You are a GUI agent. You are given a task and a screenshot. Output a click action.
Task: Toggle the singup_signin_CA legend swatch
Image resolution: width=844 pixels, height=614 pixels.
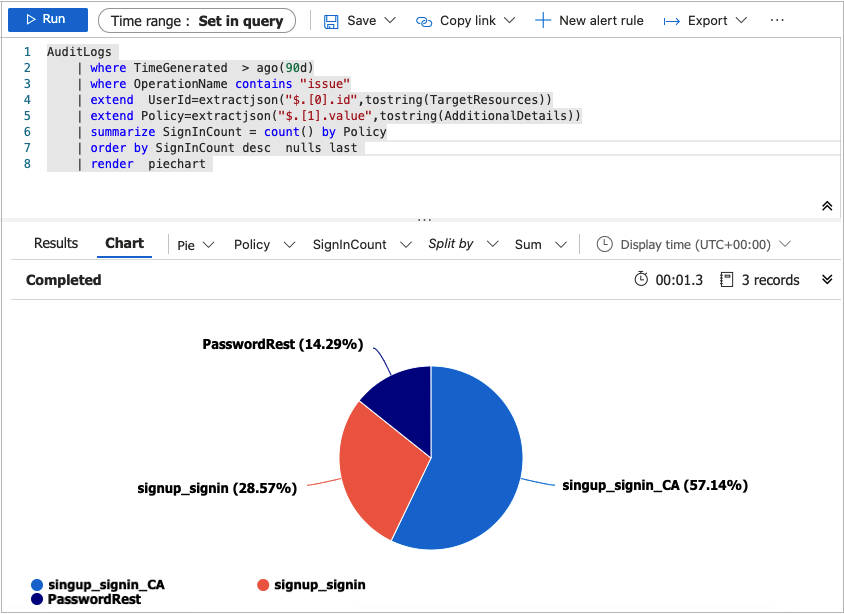click(38, 584)
